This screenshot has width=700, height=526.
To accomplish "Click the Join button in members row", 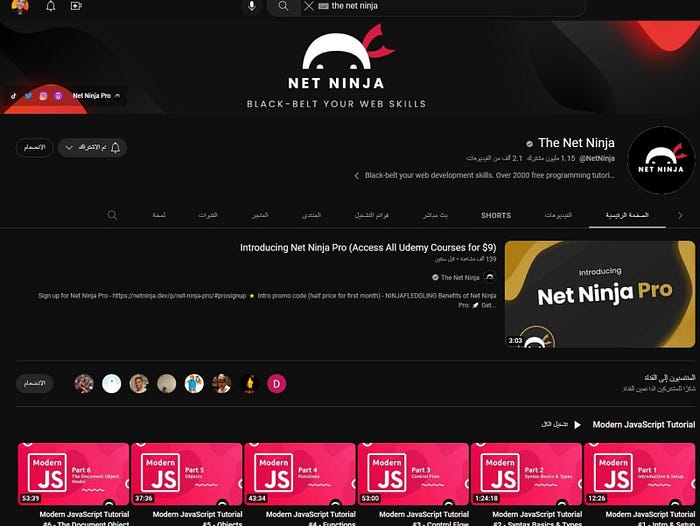I will coord(34,384).
